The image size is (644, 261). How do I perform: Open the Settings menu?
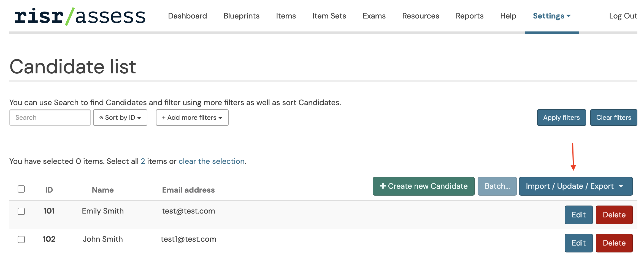(x=552, y=16)
